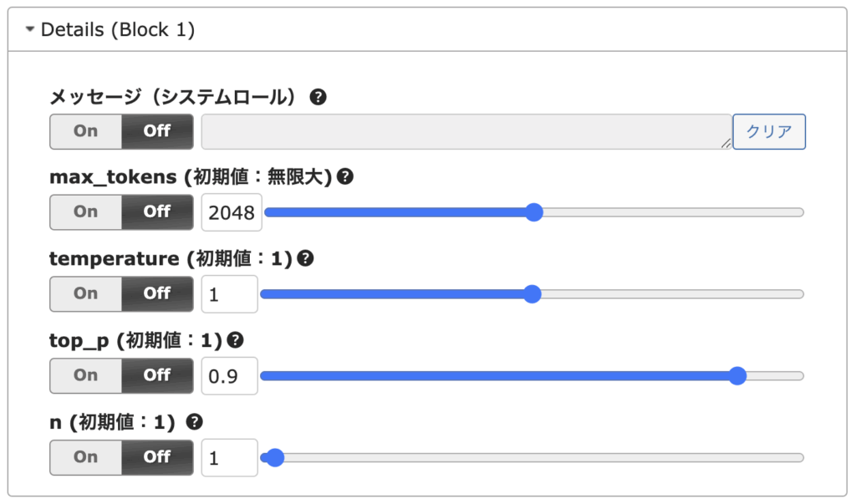Switch max_tokens toggle to On
This screenshot has height=504, width=856.
86,212
